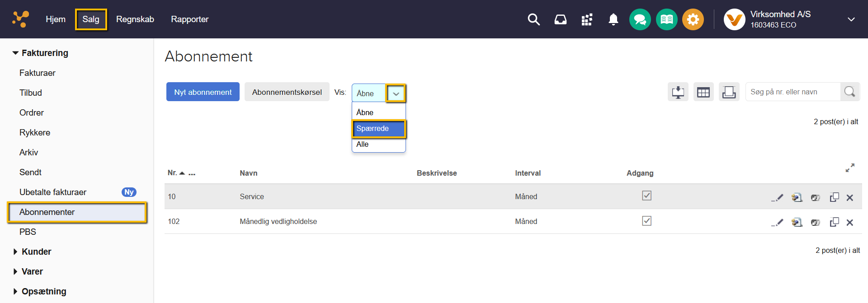Delete subscription 102 with the X icon

click(849, 223)
